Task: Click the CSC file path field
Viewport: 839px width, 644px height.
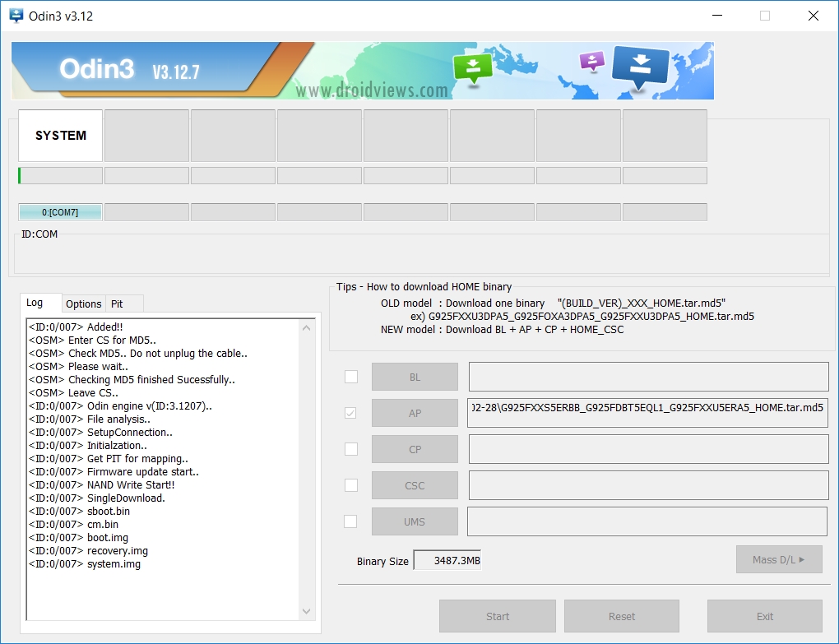Action: click(648, 485)
